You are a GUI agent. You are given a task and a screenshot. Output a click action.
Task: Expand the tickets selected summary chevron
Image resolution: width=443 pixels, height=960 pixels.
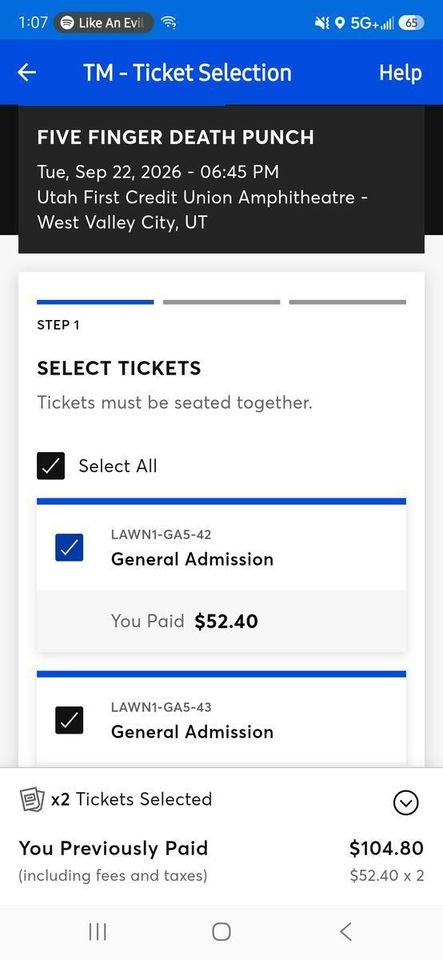coord(406,802)
